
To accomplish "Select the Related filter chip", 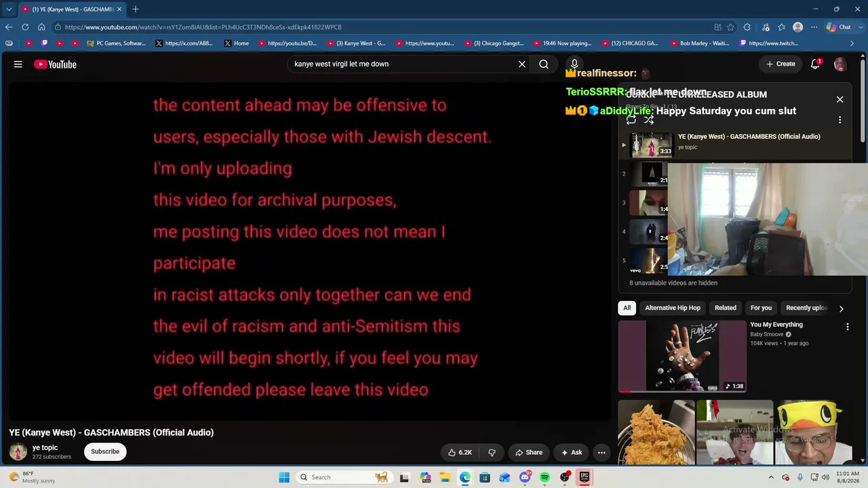I will click(725, 308).
